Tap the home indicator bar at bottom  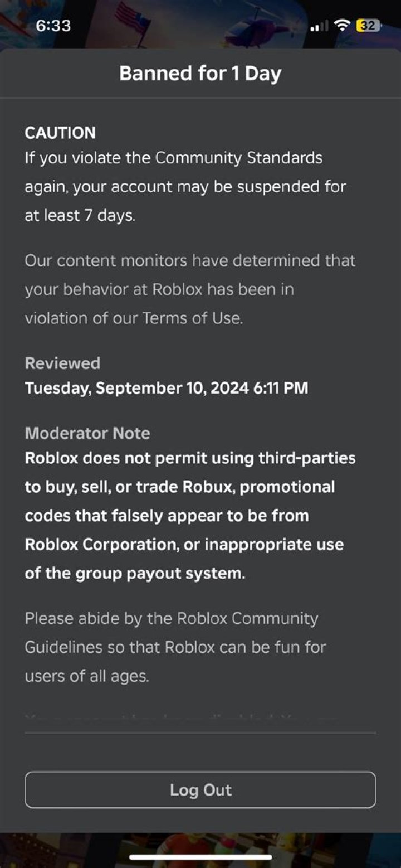(200, 857)
